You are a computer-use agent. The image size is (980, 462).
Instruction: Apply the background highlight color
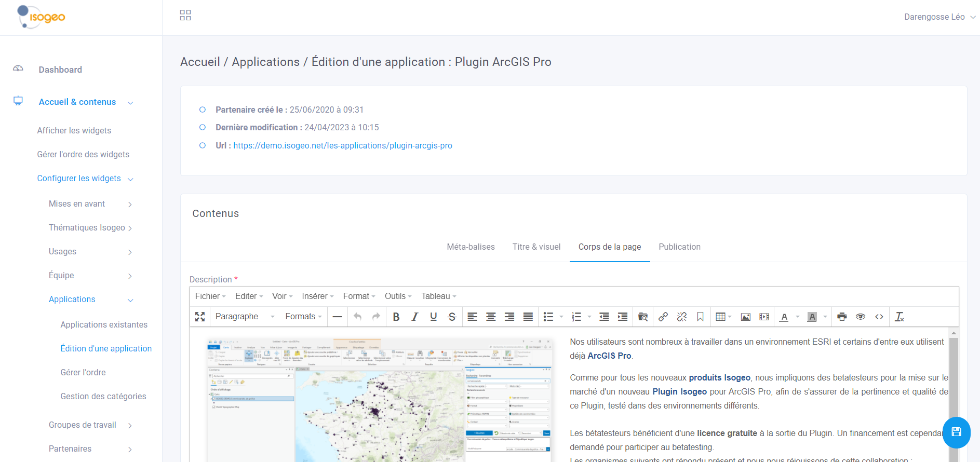(x=812, y=317)
